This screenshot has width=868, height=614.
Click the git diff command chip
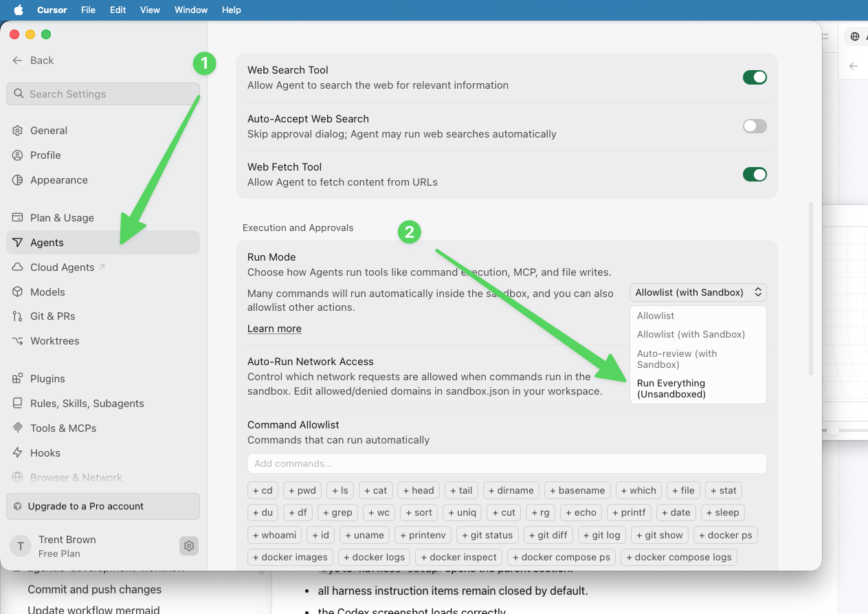click(x=548, y=535)
